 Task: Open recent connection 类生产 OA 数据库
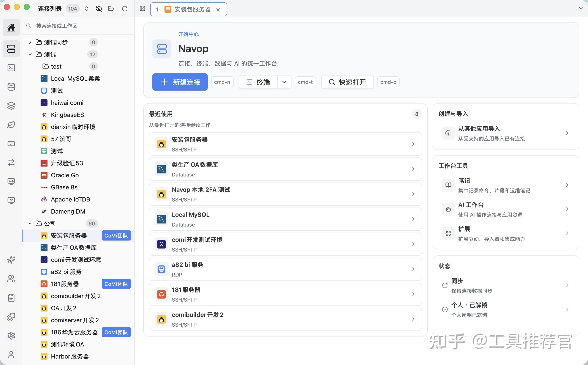tap(285, 169)
